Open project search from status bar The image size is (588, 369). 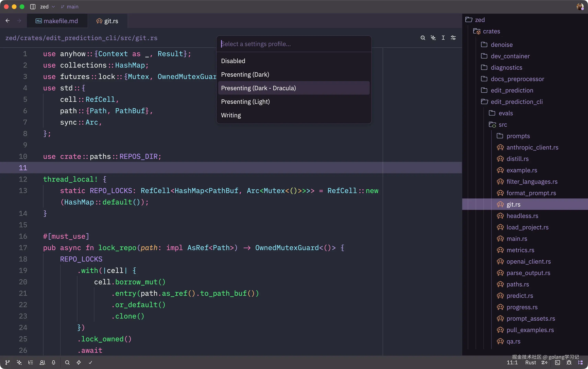pos(67,362)
